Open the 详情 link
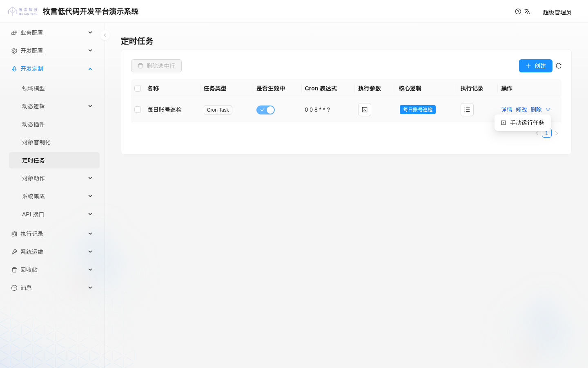 click(507, 110)
